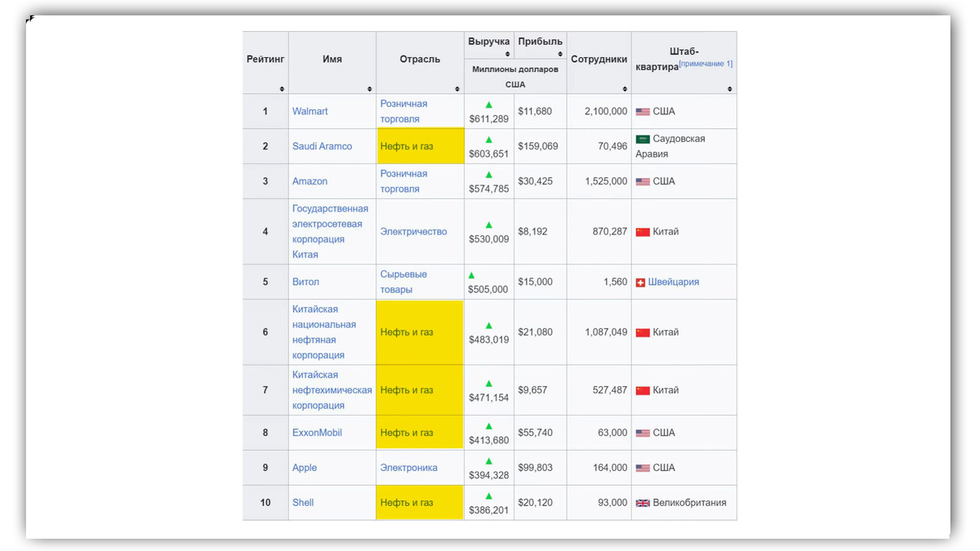980x551 pixels.
Task: Click the Saudi Arabia flag icon
Action: (643, 140)
